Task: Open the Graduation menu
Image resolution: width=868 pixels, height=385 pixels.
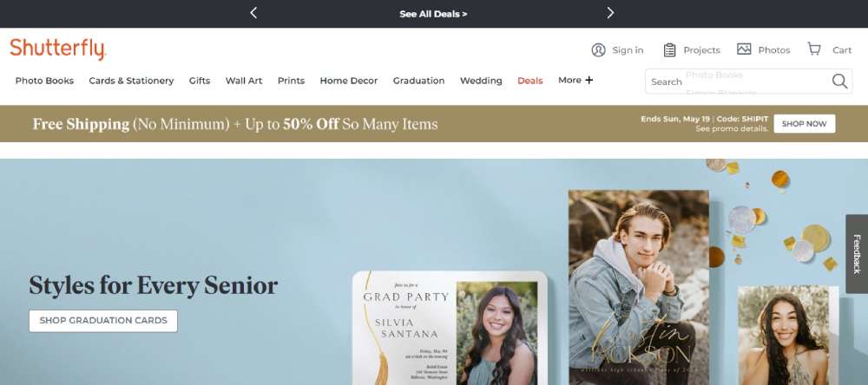Action: click(418, 81)
